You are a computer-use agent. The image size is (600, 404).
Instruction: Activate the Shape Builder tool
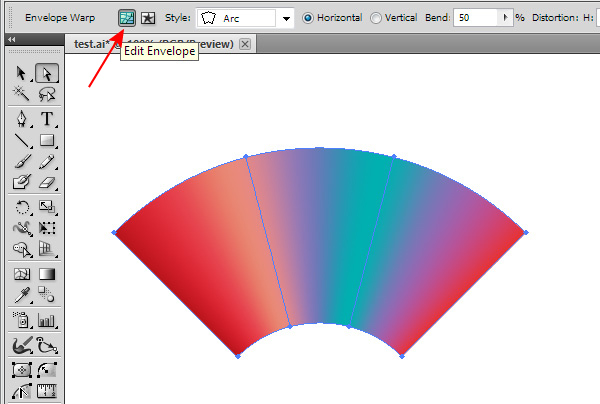(x=22, y=249)
